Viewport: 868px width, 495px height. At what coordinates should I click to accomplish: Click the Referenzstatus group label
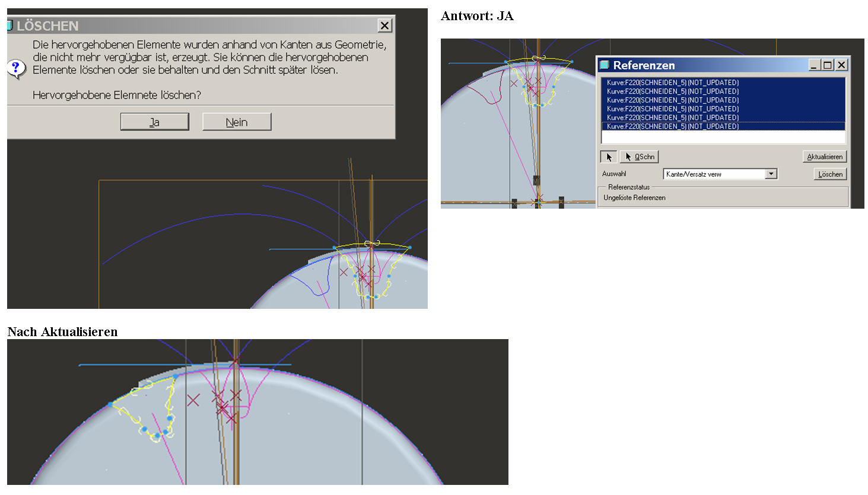[629, 187]
